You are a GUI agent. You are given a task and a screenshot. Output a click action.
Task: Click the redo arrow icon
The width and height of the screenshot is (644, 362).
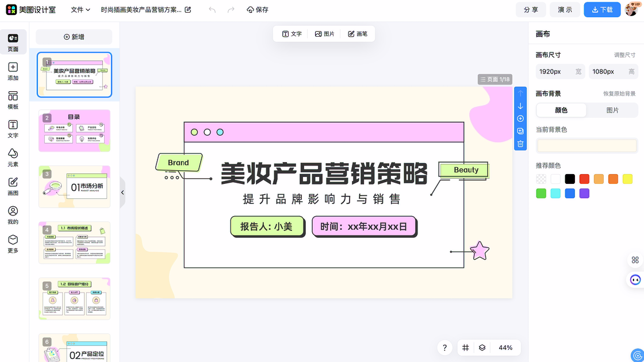coord(231,10)
